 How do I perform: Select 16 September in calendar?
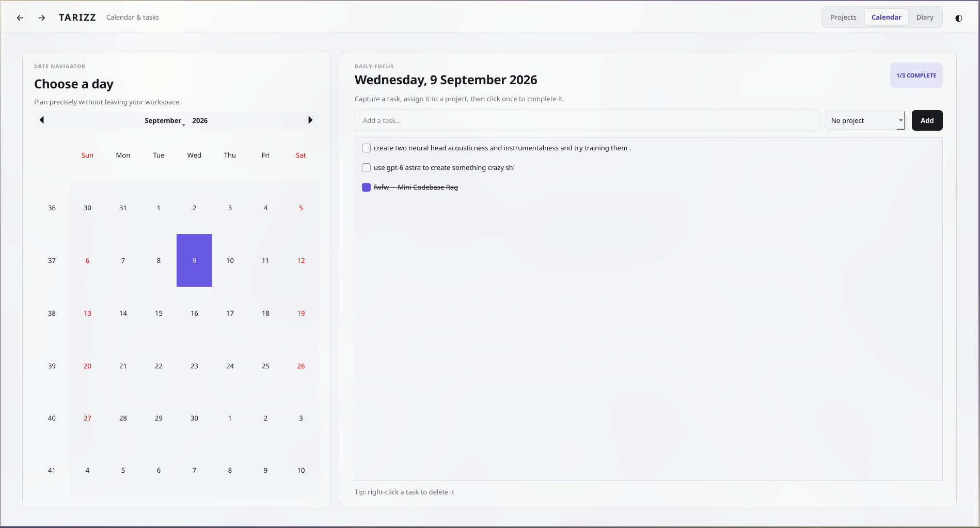pyautogui.click(x=194, y=313)
